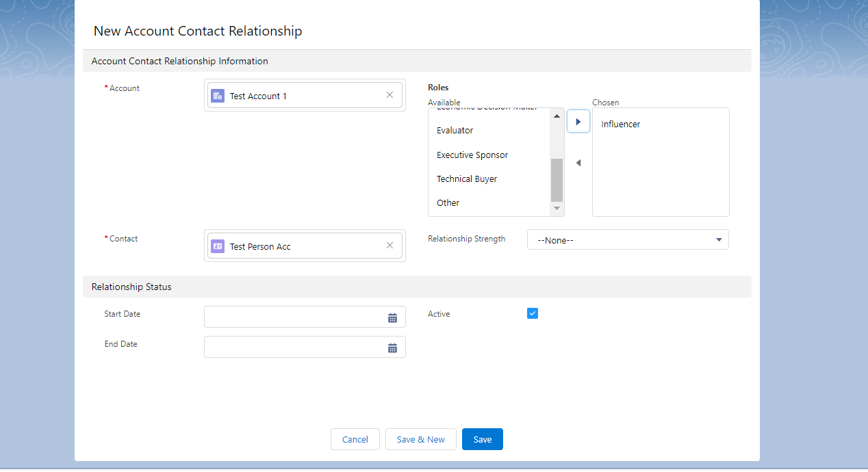
Task: Move selected role to Chosen with right arrow
Action: pos(578,122)
